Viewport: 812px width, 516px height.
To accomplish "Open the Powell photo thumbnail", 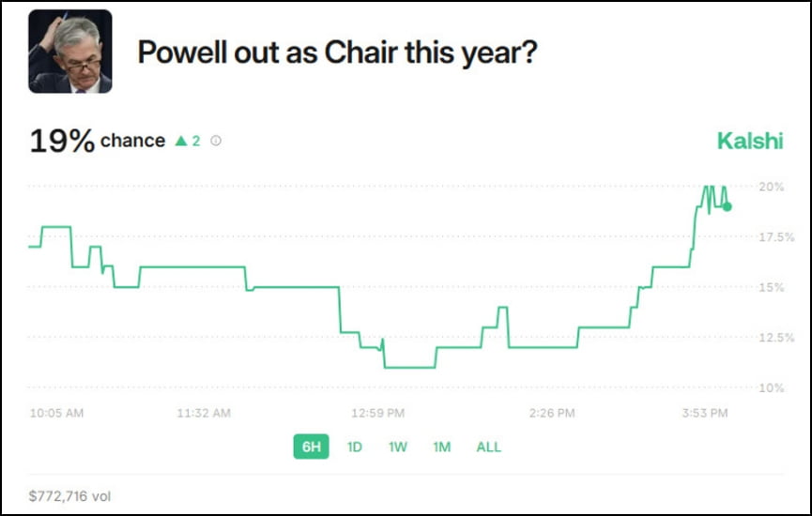I will point(69,52).
